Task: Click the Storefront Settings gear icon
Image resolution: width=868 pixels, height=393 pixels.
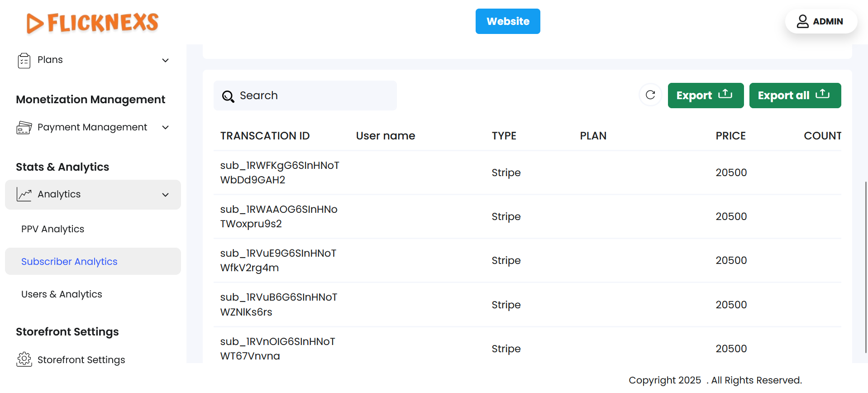Action: point(24,359)
